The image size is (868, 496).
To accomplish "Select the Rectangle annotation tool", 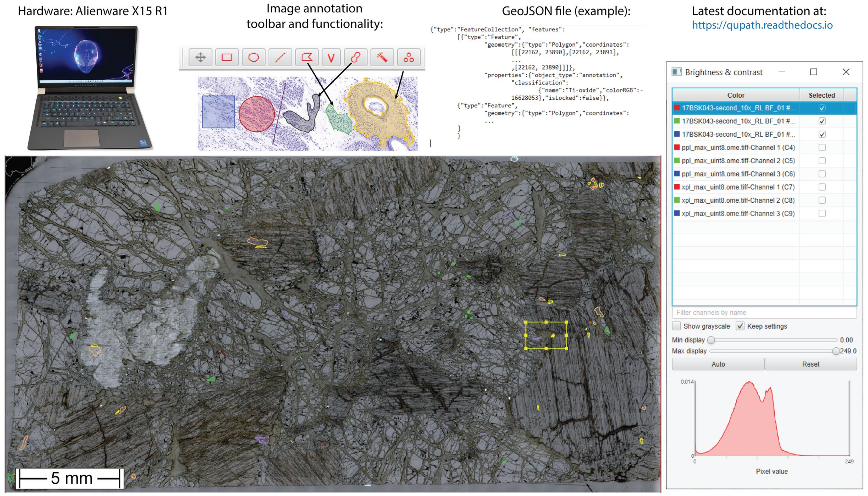I will coord(227,57).
